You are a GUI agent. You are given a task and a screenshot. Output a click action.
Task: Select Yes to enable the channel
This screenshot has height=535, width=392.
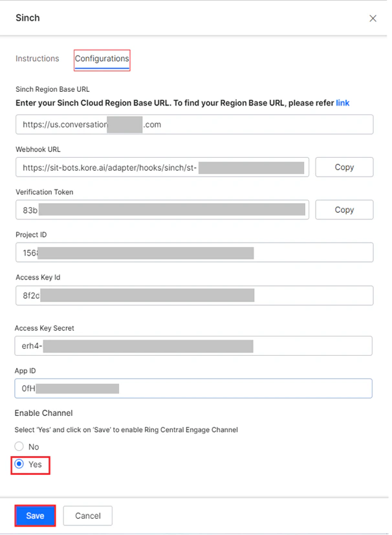pyautogui.click(x=19, y=464)
